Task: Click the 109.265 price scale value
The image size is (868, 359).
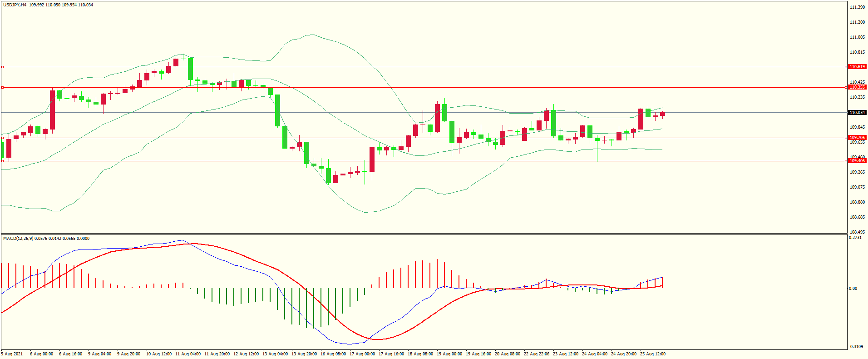Action: (857, 172)
